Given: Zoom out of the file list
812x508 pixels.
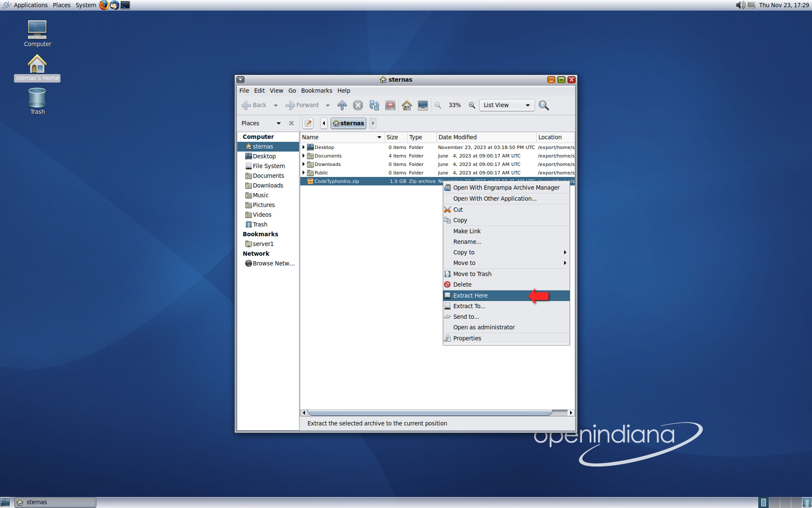Looking at the screenshot, I should [x=438, y=105].
